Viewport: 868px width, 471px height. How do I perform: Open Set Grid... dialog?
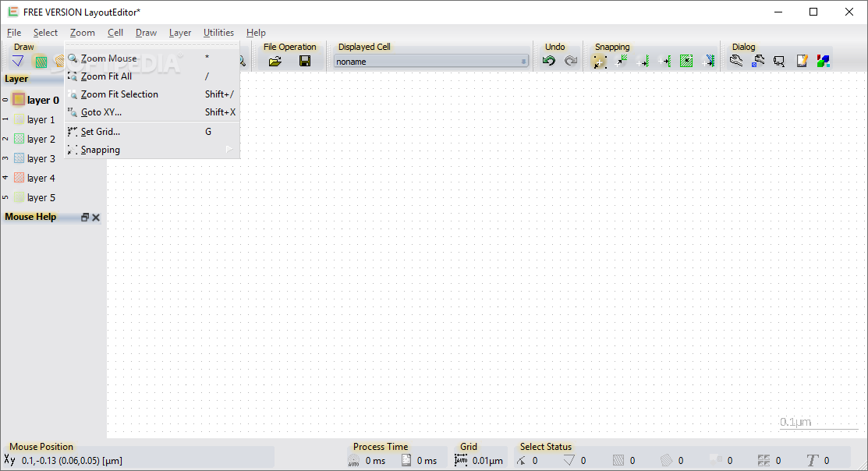[x=152, y=132]
